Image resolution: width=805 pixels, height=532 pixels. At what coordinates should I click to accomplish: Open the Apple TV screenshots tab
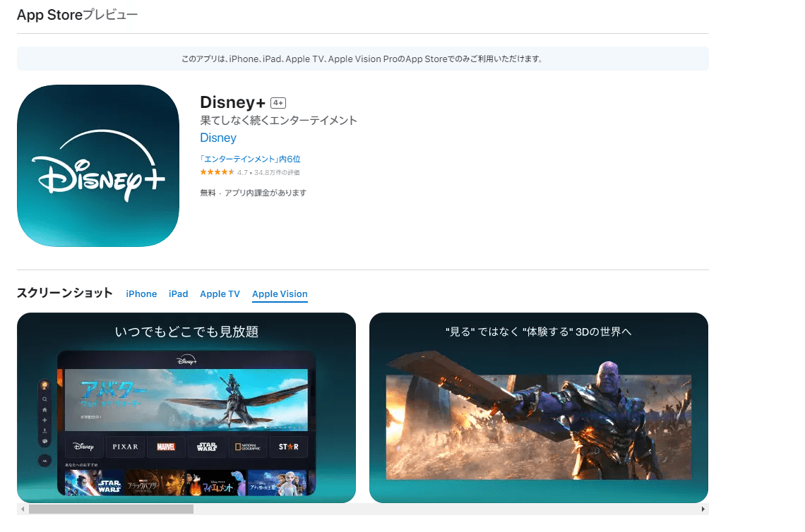[x=220, y=294]
